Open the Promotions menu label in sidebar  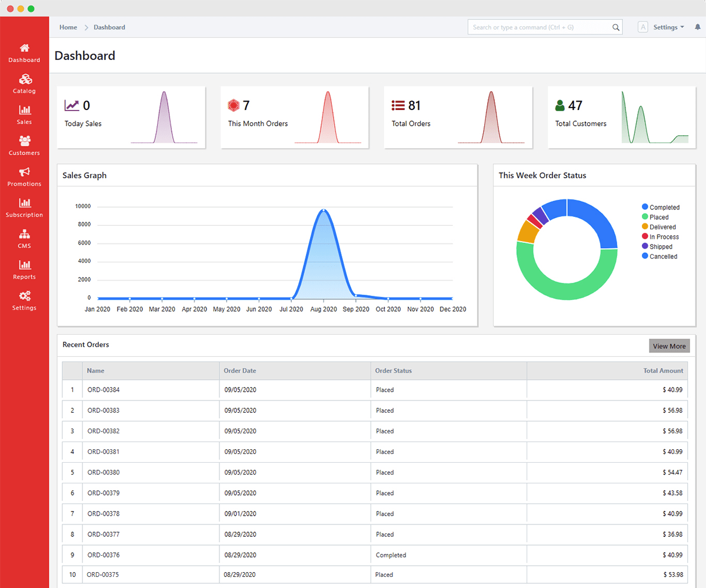(x=24, y=184)
